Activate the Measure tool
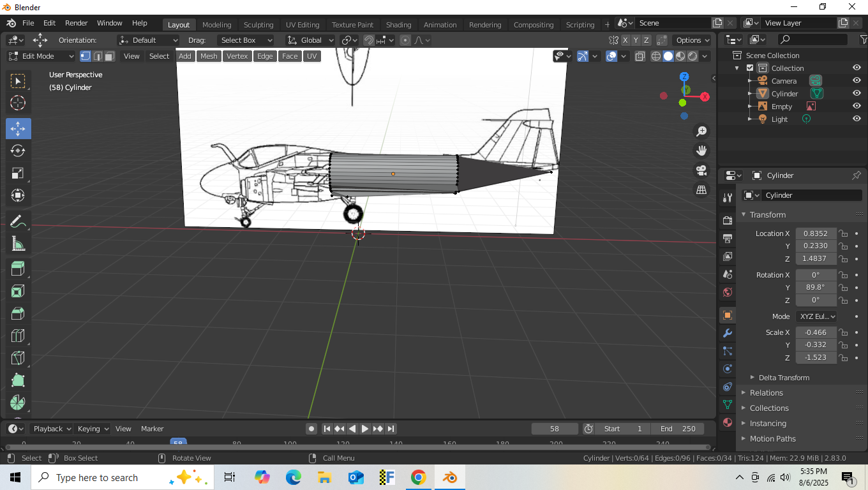868x490 pixels. pos(18,244)
